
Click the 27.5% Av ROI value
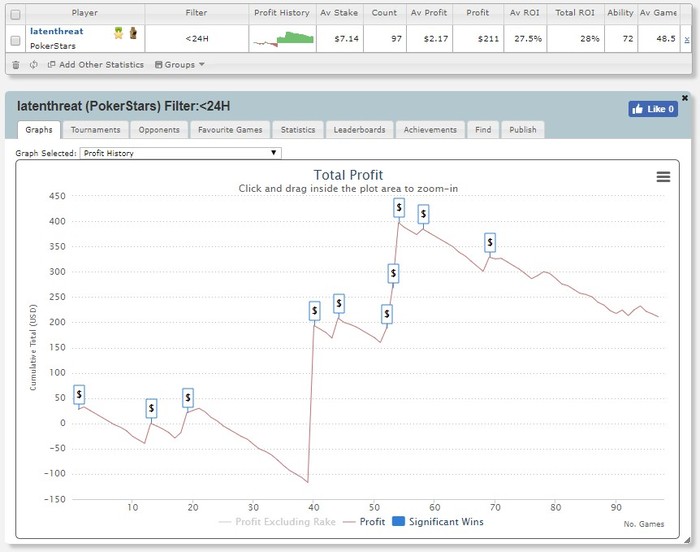point(528,39)
